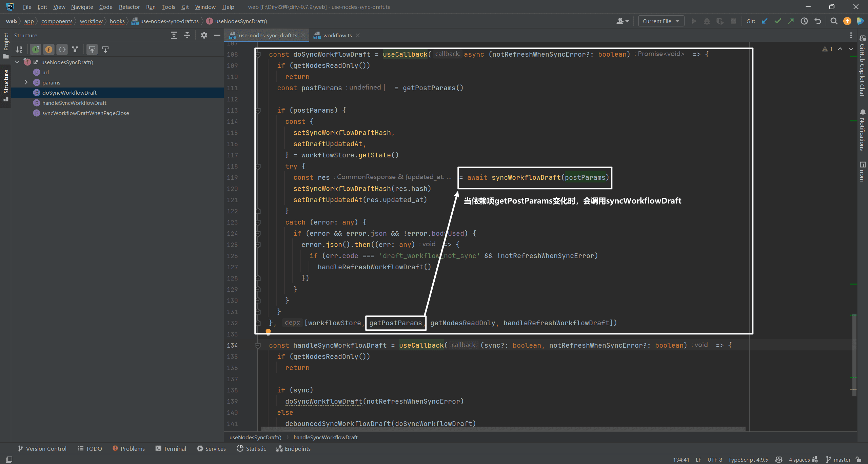Open Search Everywhere magnifier icon
The width and height of the screenshot is (868, 464).
click(x=834, y=21)
